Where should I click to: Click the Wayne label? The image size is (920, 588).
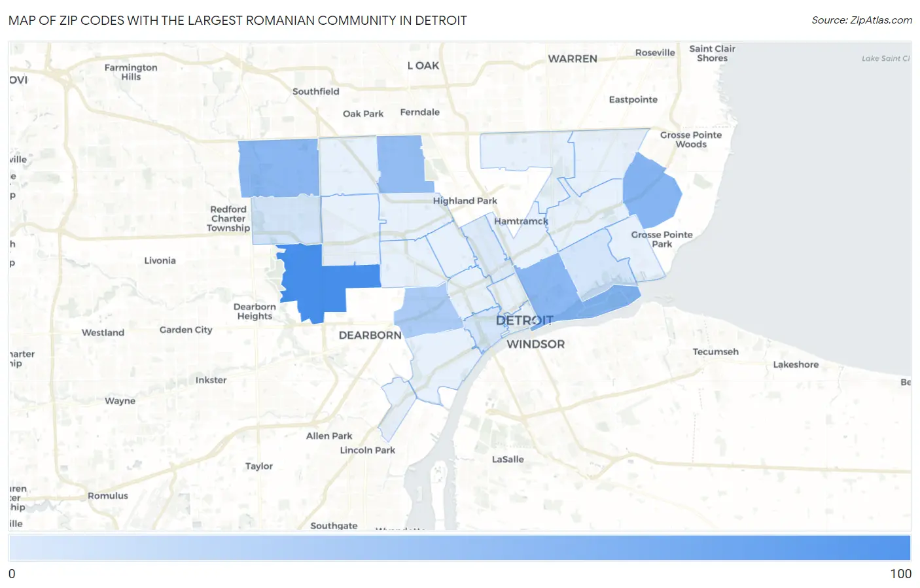pyautogui.click(x=120, y=401)
